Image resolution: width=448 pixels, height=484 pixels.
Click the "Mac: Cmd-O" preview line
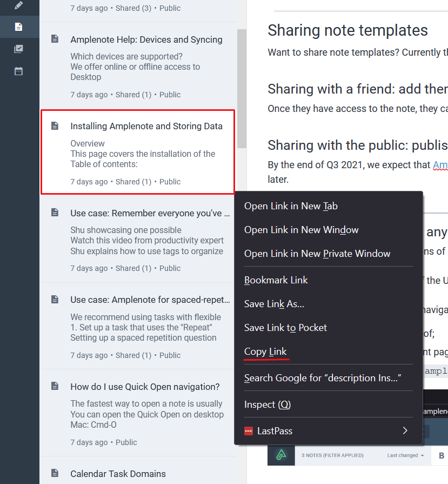93,425
